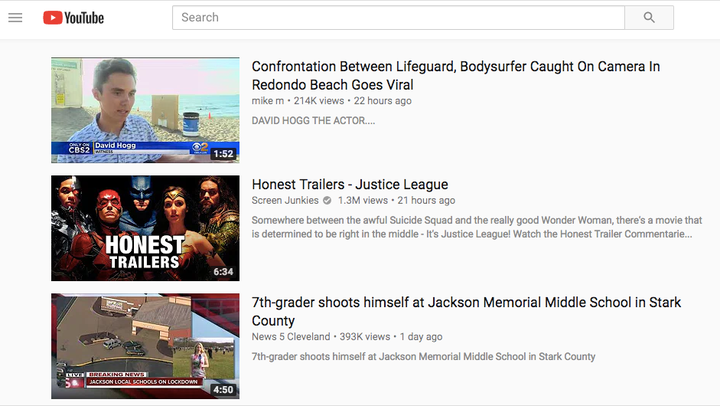Image resolution: width=720 pixels, height=406 pixels.
Task: Click the 6:34 duration badge
Action: 224,272
